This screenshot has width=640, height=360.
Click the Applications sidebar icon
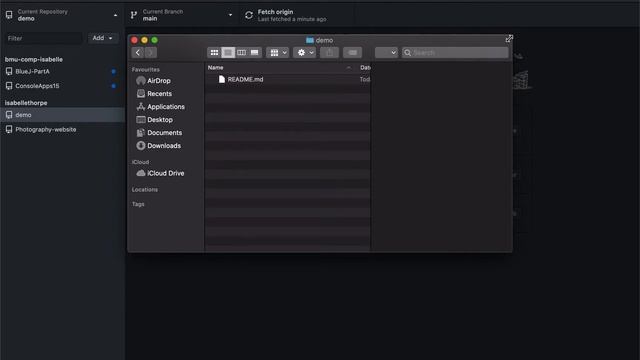pos(141,107)
